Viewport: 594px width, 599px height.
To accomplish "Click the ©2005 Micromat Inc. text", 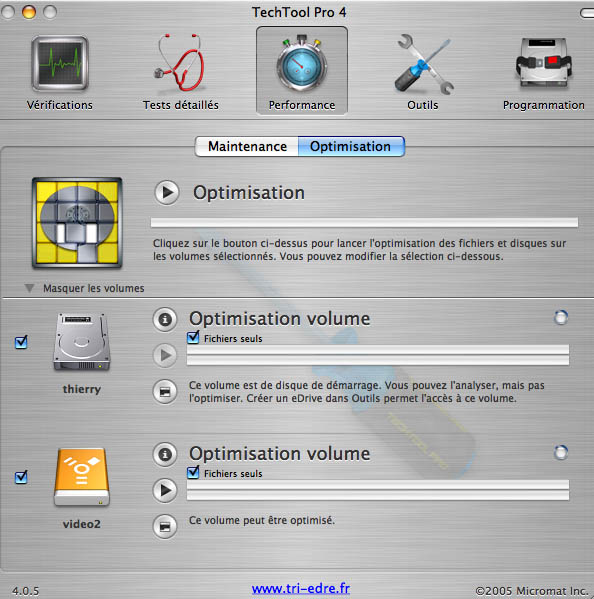I will [532, 591].
